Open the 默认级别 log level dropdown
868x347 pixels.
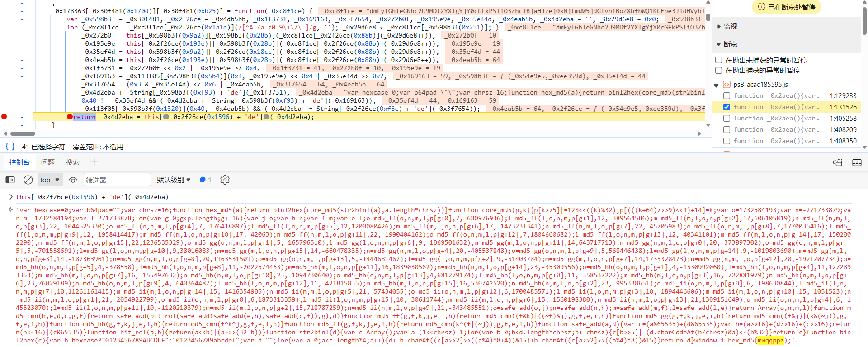174,180
